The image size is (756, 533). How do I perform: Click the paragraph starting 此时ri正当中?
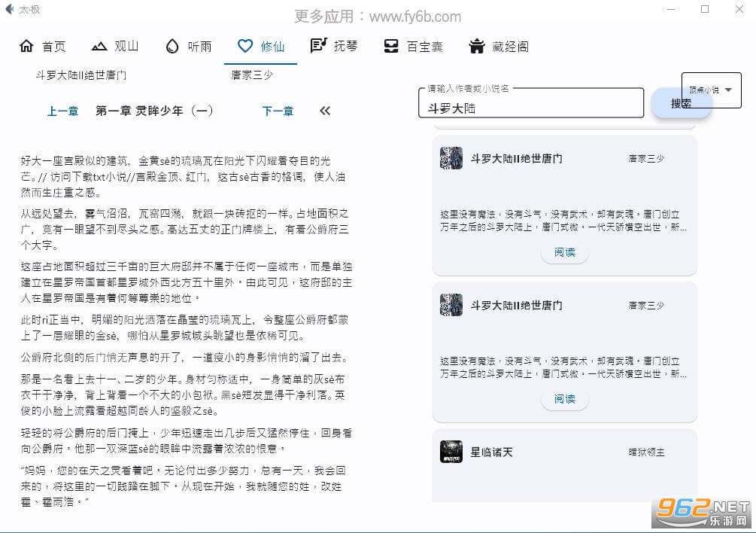(x=184, y=327)
